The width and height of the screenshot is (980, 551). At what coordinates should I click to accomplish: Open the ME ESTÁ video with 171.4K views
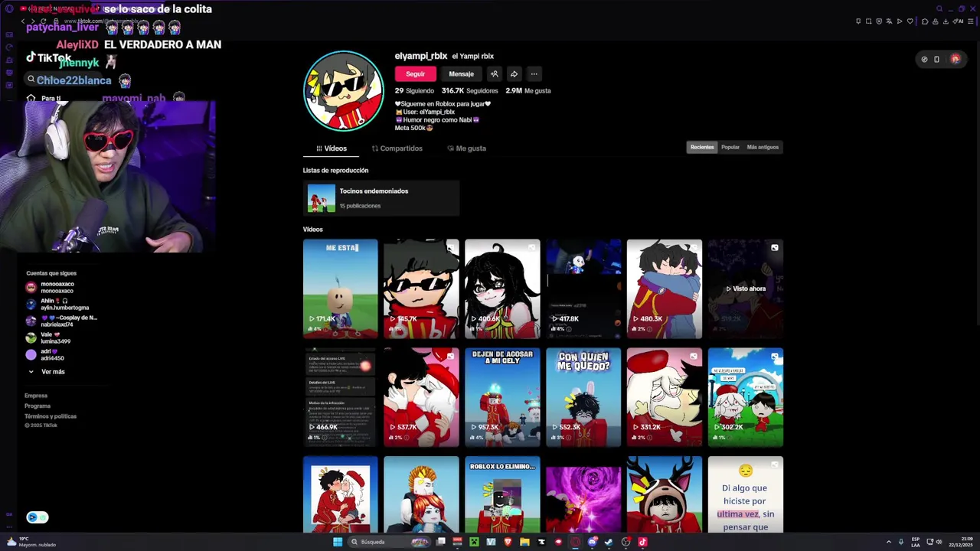340,289
